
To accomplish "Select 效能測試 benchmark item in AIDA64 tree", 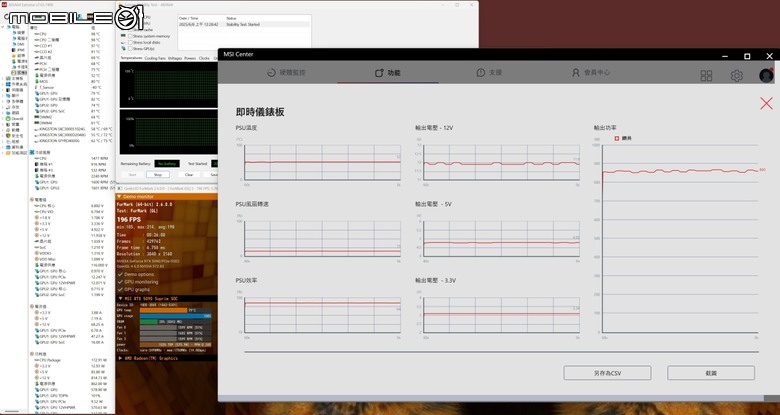I will [14, 153].
